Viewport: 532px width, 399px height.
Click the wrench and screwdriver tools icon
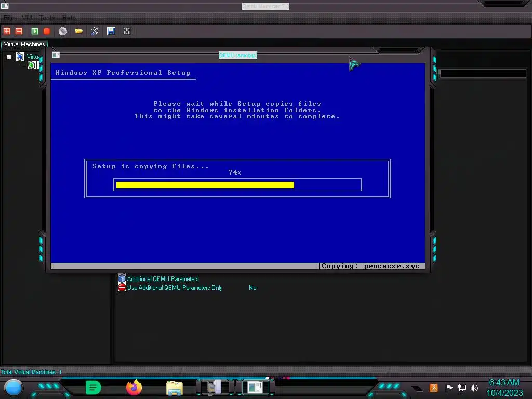pyautogui.click(x=95, y=31)
